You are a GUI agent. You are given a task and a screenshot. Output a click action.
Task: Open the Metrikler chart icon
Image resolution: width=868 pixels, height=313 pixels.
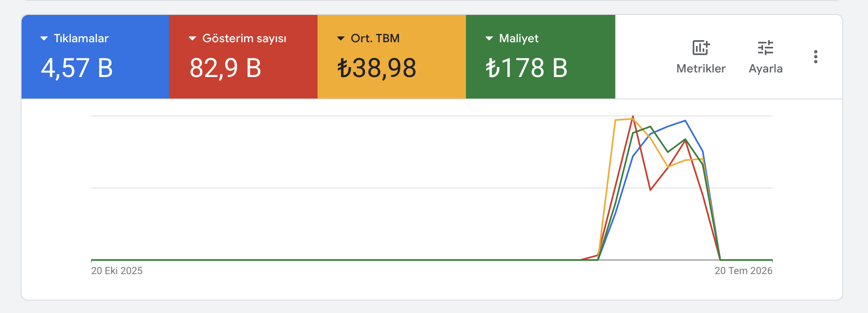(x=701, y=48)
